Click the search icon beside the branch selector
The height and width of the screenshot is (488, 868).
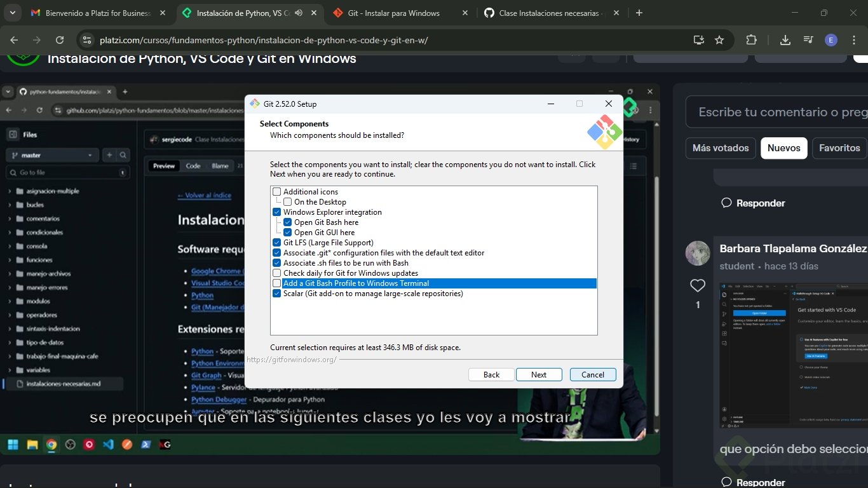pos(123,155)
